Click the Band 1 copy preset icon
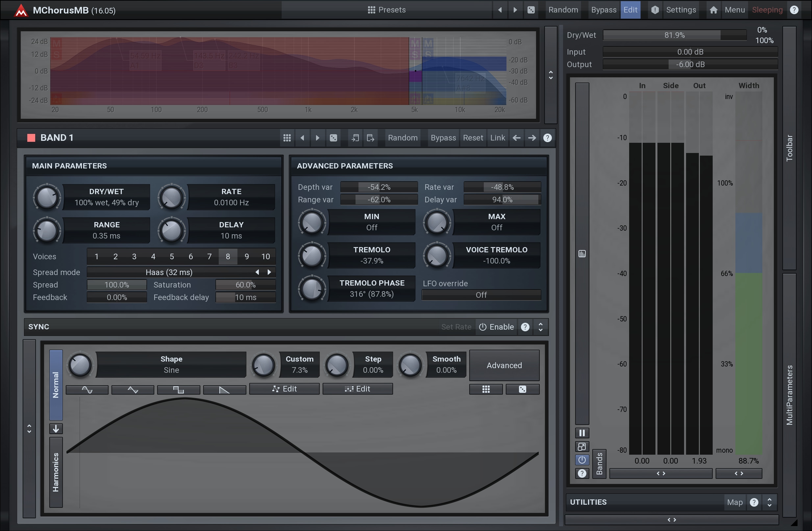Screen dimensions: 812x531 point(355,138)
